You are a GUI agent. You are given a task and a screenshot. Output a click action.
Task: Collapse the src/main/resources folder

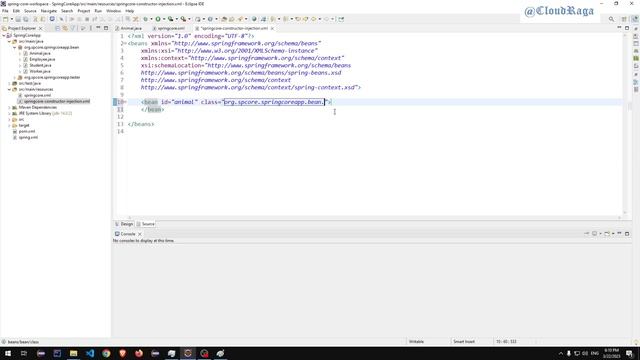click(9, 89)
